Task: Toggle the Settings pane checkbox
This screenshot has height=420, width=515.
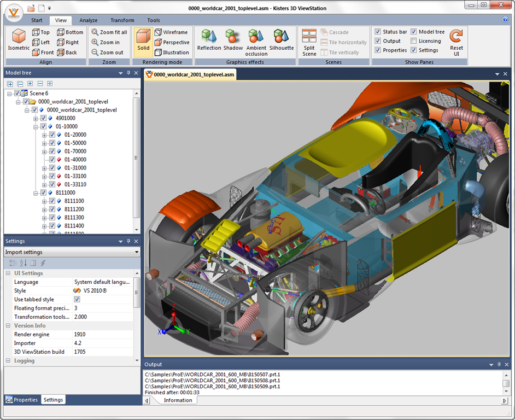Action: tap(413, 50)
